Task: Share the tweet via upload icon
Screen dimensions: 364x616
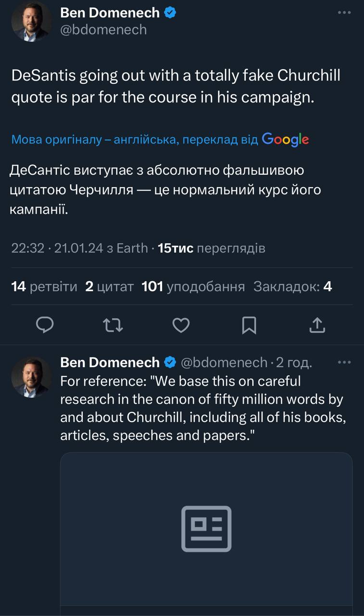Action: pos(317,326)
